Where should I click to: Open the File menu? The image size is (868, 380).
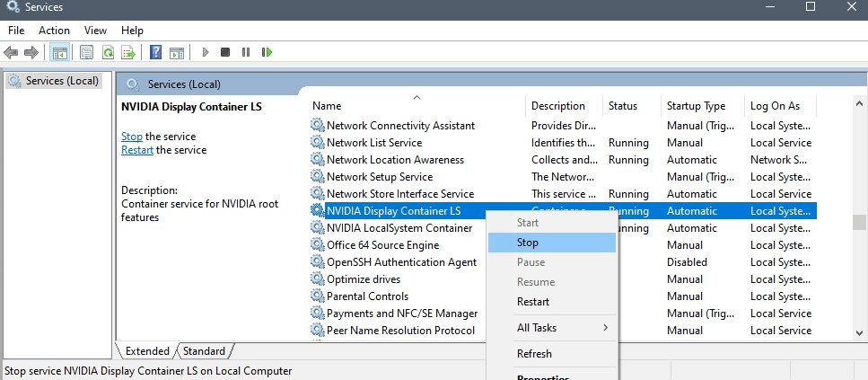point(16,31)
